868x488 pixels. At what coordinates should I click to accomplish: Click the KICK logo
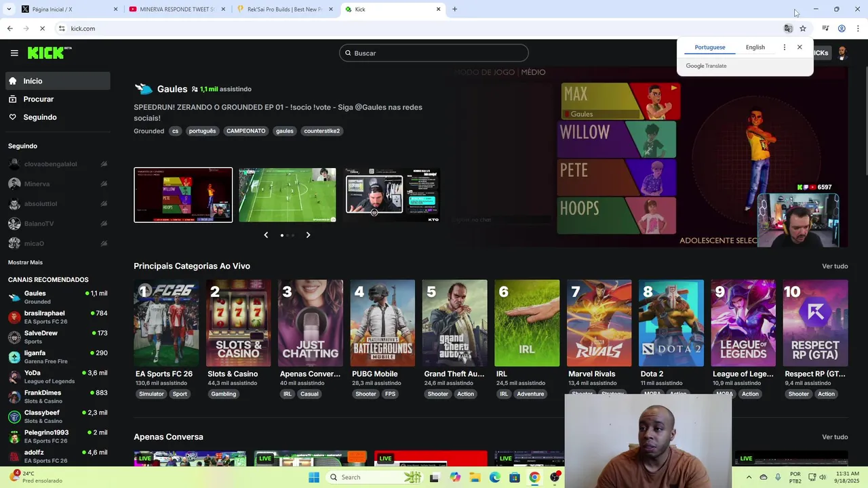(x=50, y=53)
